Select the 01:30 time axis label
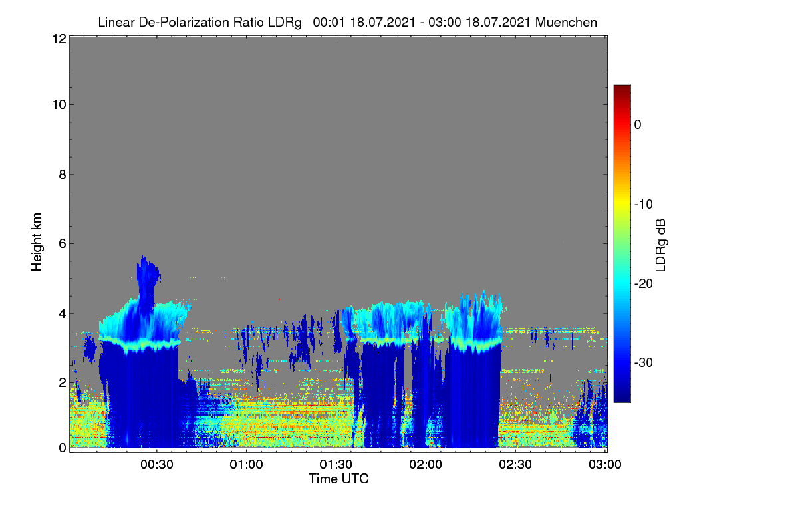Screen dimensions: 798x532 click(336, 464)
